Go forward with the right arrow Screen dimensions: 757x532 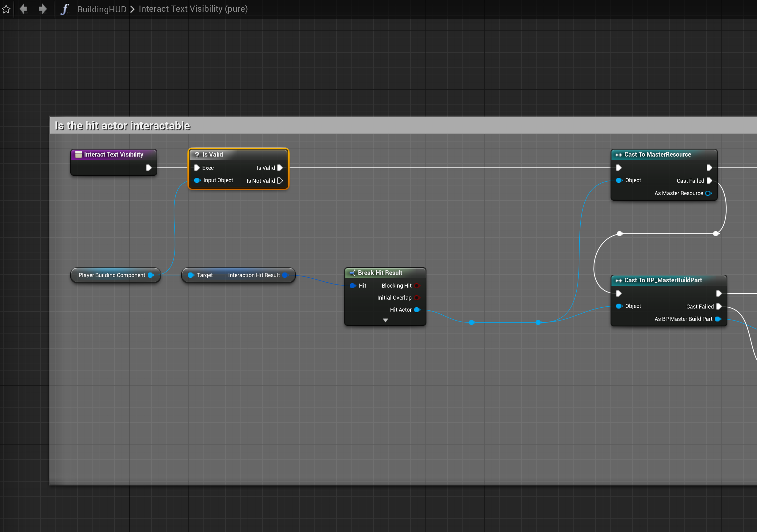tap(43, 9)
